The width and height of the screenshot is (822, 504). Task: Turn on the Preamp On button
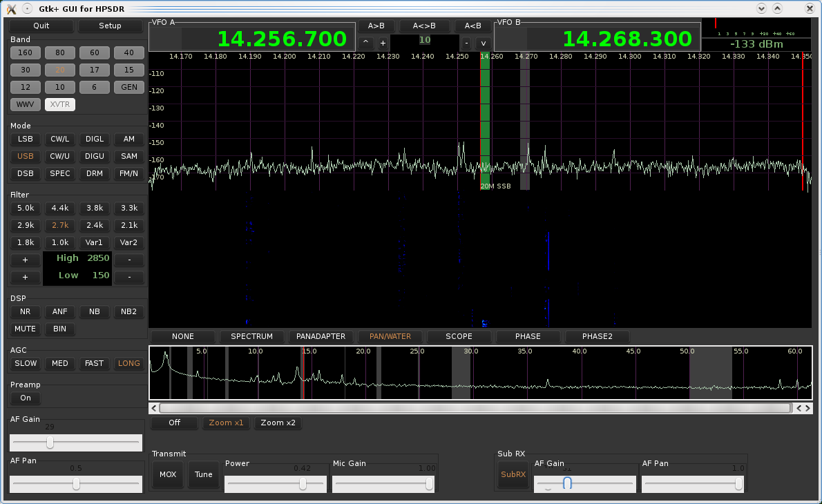point(26,398)
